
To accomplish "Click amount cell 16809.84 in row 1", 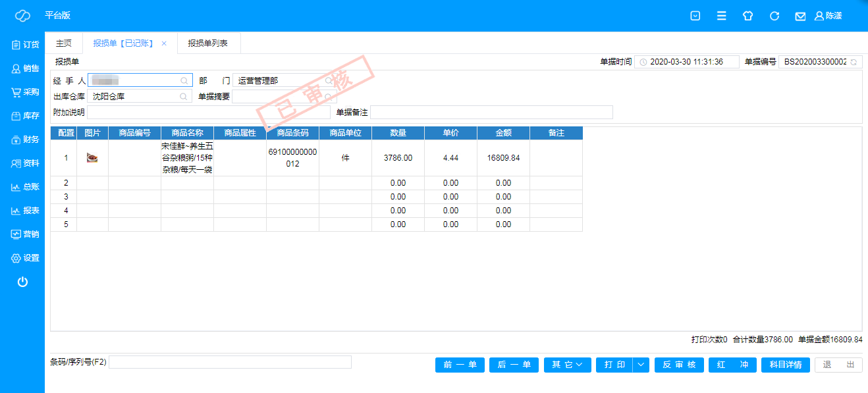I will pos(504,158).
